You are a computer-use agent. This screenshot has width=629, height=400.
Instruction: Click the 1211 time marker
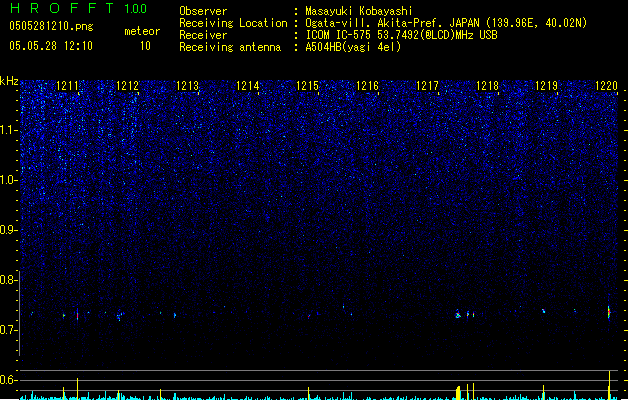pos(67,86)
